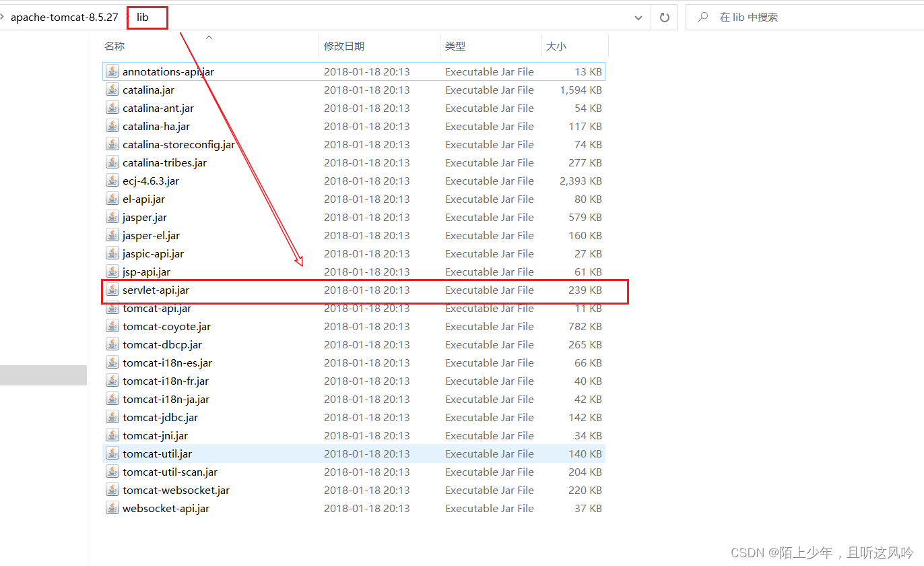Focus the 在 lib 中搜索 search field
This screenshot has width=924, height=566.
[805, 18]
